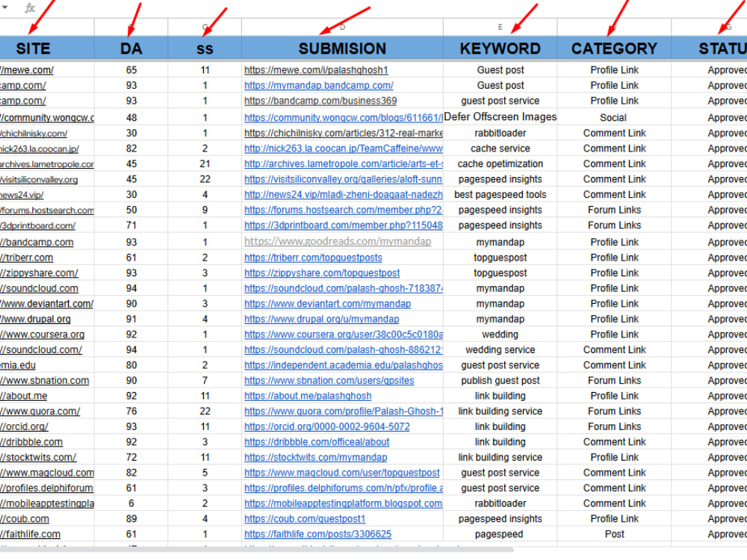Open the quora.com profile link

344,411
